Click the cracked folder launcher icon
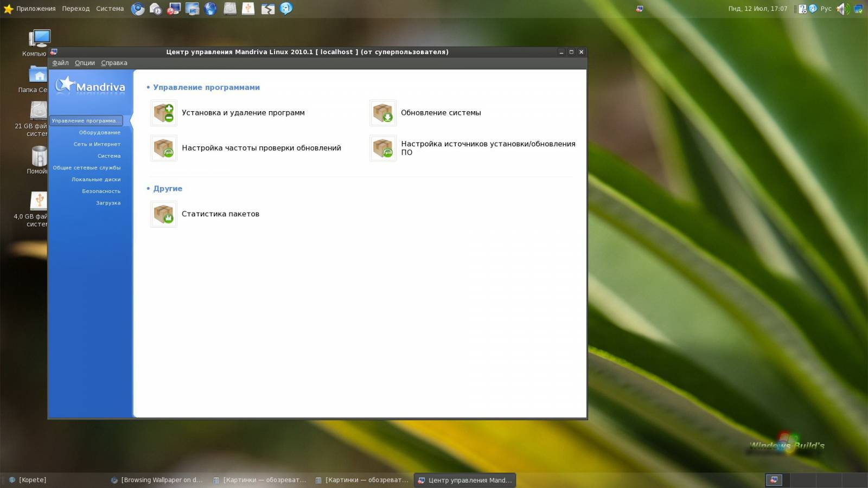The width and height of the screenshot is (868, 488). click(x=267, y=9)
